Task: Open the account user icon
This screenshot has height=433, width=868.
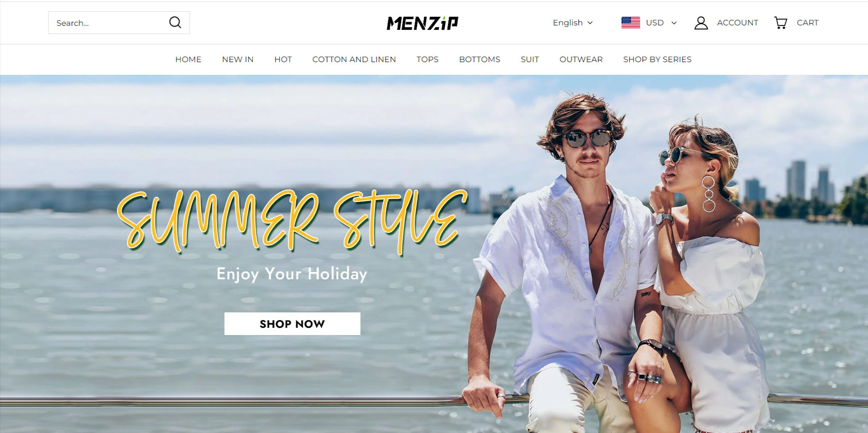Action: [701, 23]
